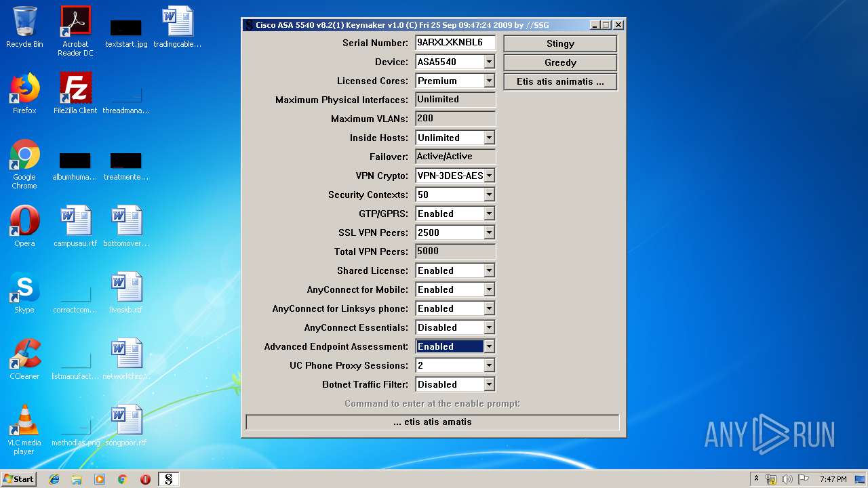This screenshot has height=488, width=868.
Task: Launch Opera browser shortcut
Action: pyautogui.click(x=24, y=226)
